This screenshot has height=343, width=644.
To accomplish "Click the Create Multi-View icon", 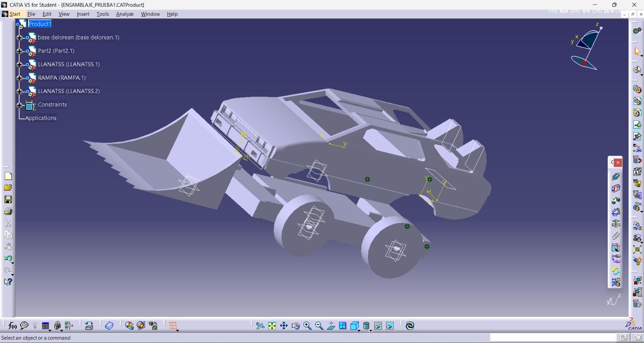I will [x=343, y=326].
